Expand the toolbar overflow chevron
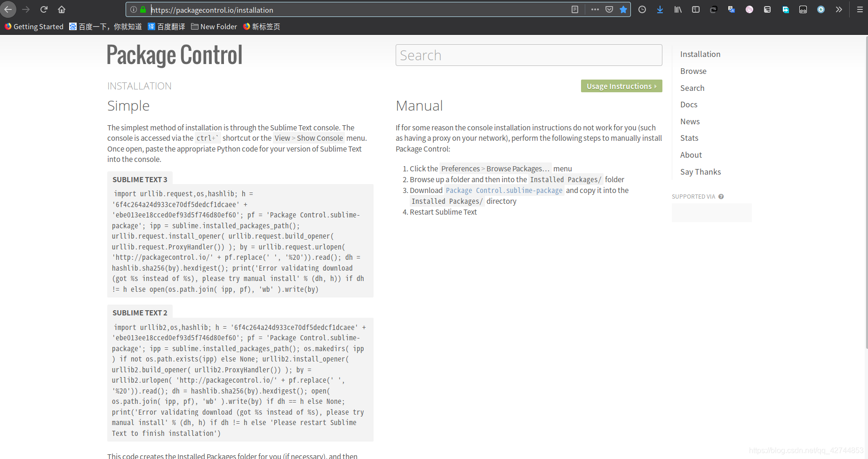The image size is (868, 459). pos(839,9)
